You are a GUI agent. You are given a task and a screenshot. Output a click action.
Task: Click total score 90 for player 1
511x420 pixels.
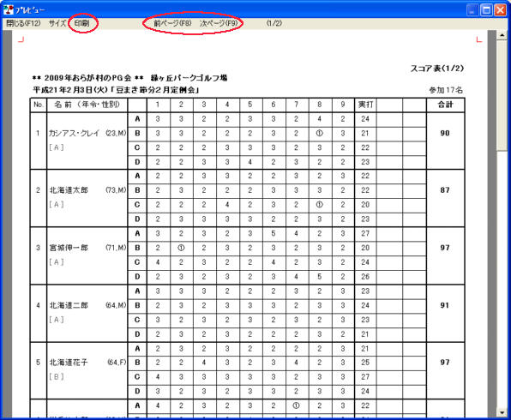point(445,133)
